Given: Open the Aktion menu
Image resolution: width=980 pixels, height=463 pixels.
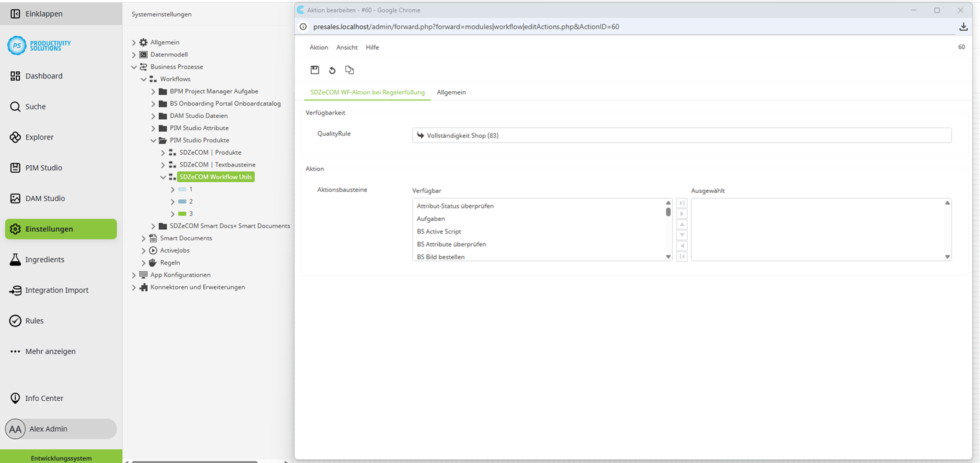Looking at the screenshot, I should click(318, 47).
